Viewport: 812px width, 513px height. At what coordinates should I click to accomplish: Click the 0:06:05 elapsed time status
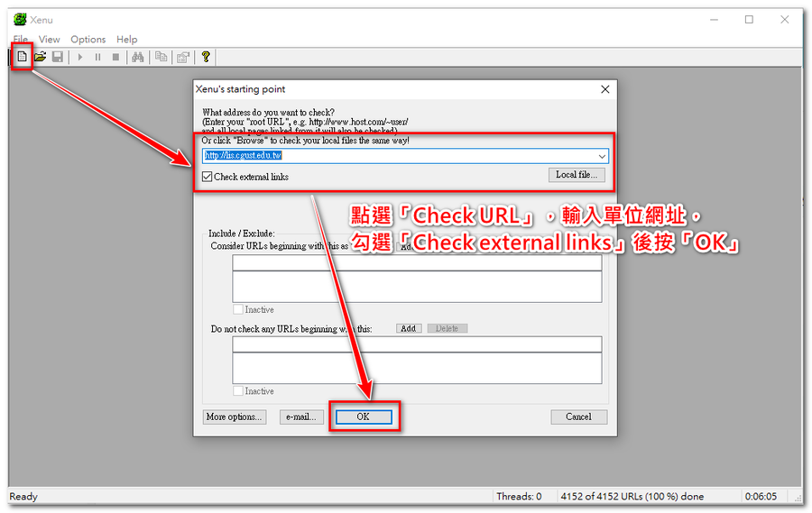click(761, 497)
